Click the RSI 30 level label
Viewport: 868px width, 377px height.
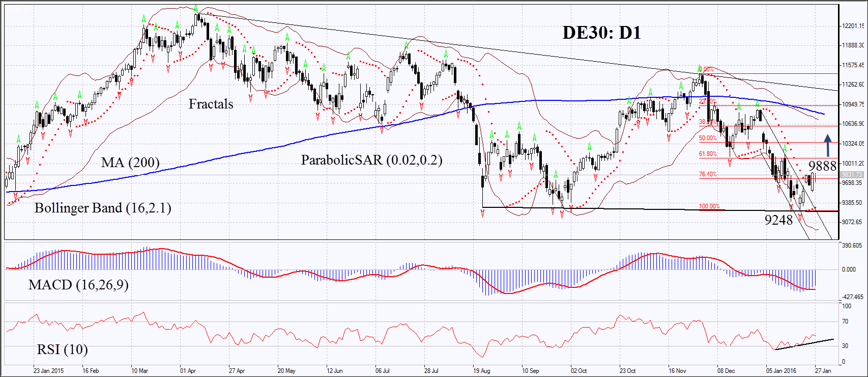click(x=845, y=345)
